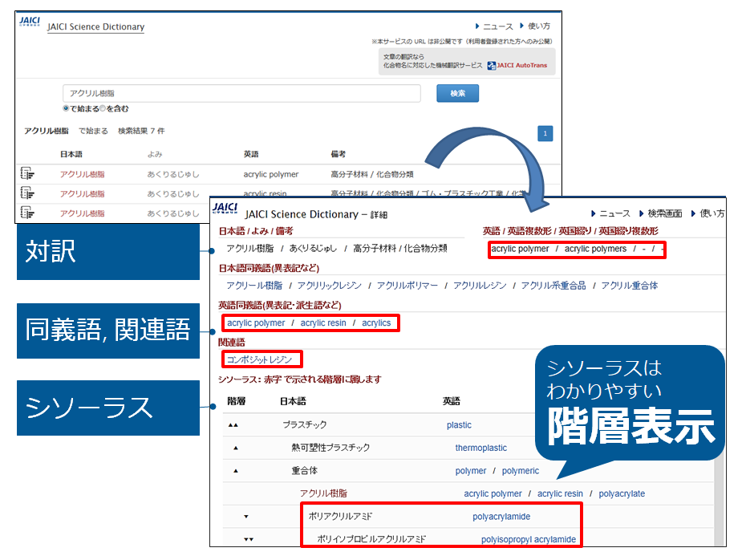Open the detail icon for the acrylic resin result
The width and height of the screenshot is (746, 560).
pyautogui.click(x=27, y=193)
